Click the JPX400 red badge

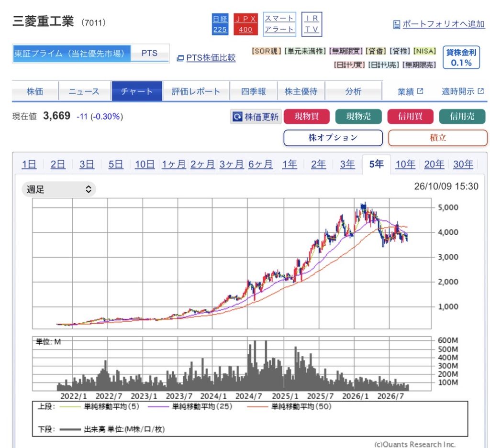[245, 24]
